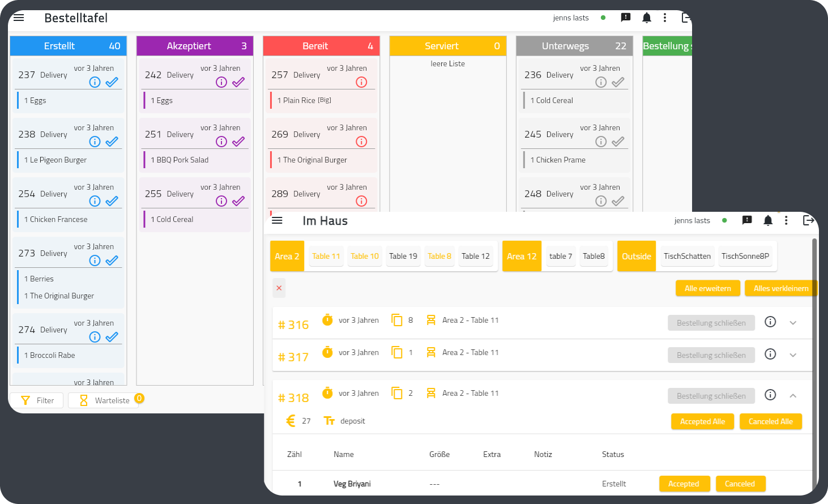The height and width of the screenshot is (504, 828).
Task: Expand order #317 details
Action: [793, 355]
